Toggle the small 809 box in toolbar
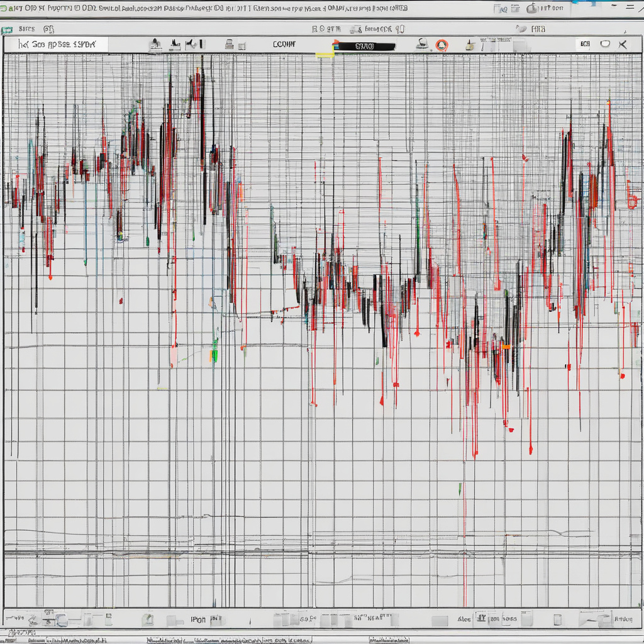Image resolution: width=644 pixels, height=644 pixels. [x=585, y=44]
